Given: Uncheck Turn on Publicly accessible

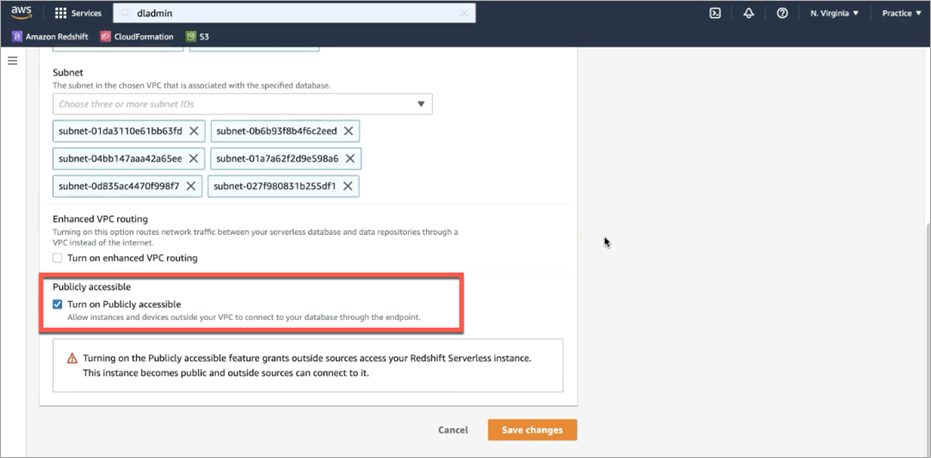Looking at the screenshot, I should click(x=58, y=304).
